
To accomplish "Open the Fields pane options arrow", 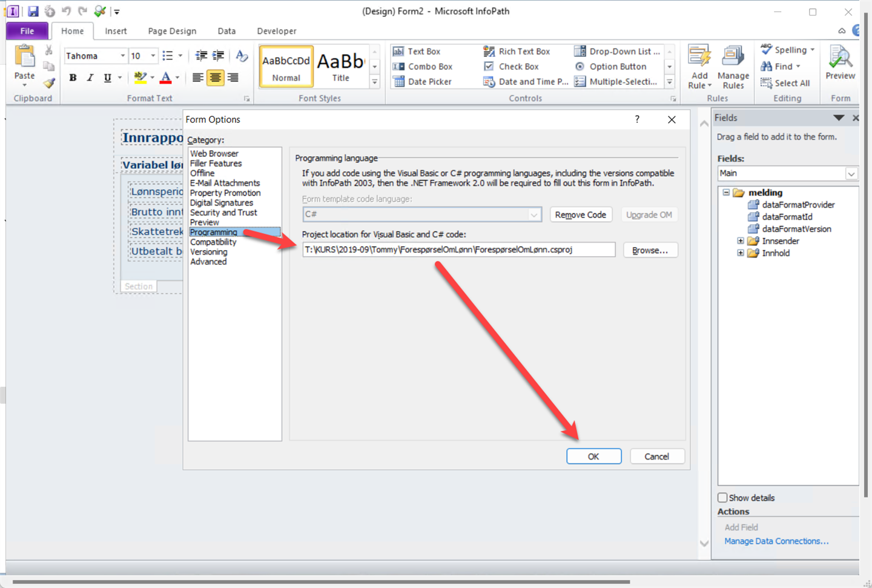I will coord(839,118).
